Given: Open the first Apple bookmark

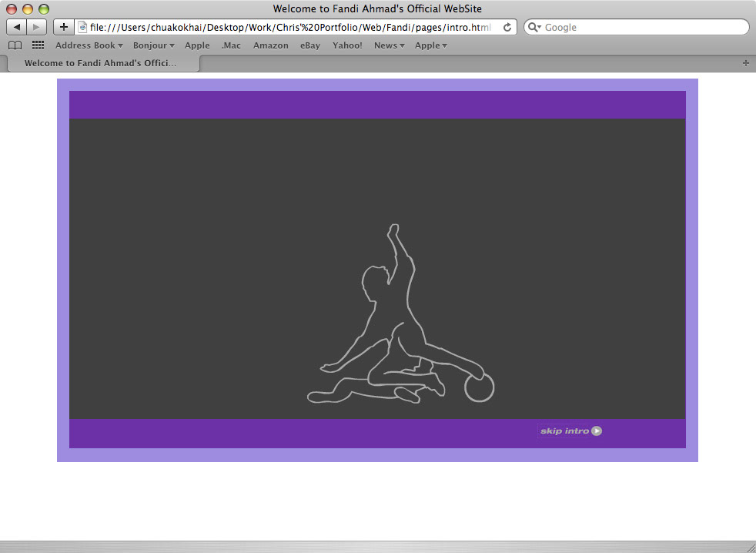Looking at the screenshot, I should pyautogui.click(x=197, y=45).
